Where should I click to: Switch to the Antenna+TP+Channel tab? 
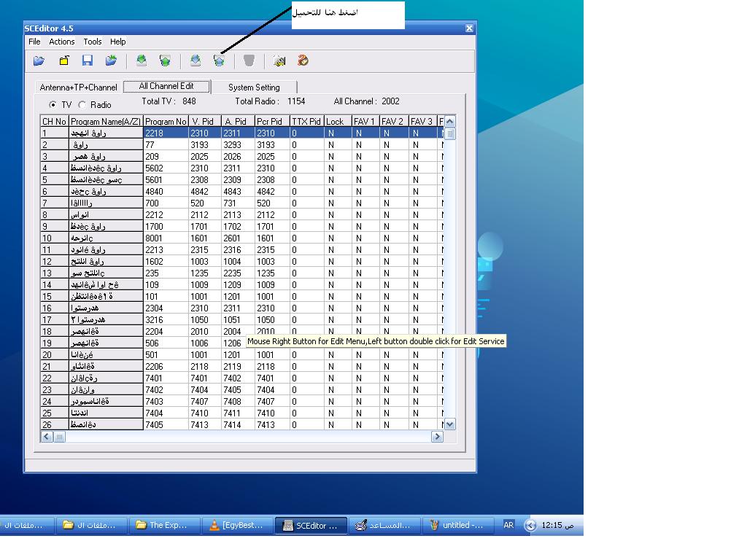78,87
